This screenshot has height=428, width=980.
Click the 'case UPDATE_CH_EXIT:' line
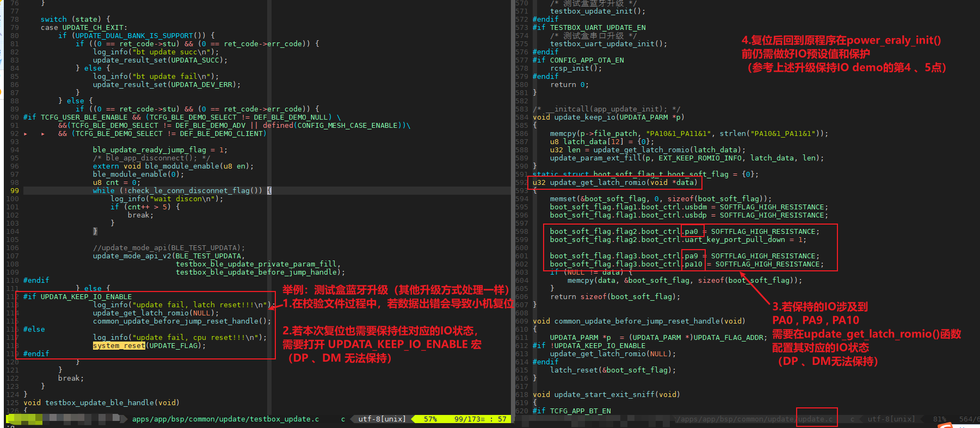coord(84,27)
